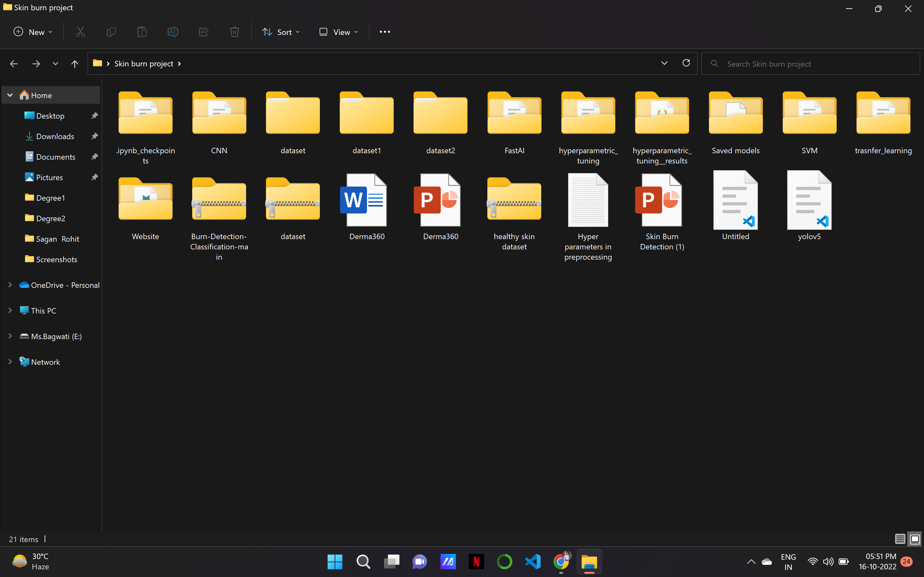The image size is (924, 577).
Task: Click the Search Skin burn project field
Action: click(x=813, y=64)
